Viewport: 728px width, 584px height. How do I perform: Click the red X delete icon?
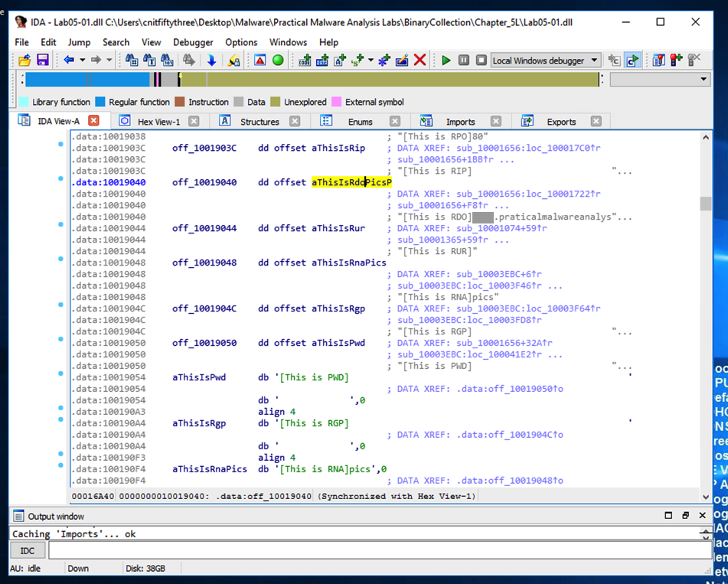[419, 60]
